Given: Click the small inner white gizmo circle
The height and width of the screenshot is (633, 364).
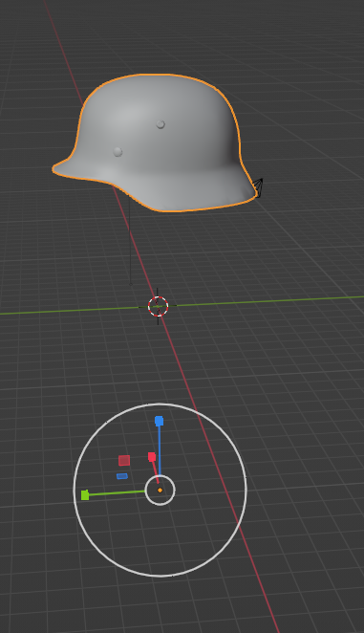Looking at the screenshot, I should (160, 491).
